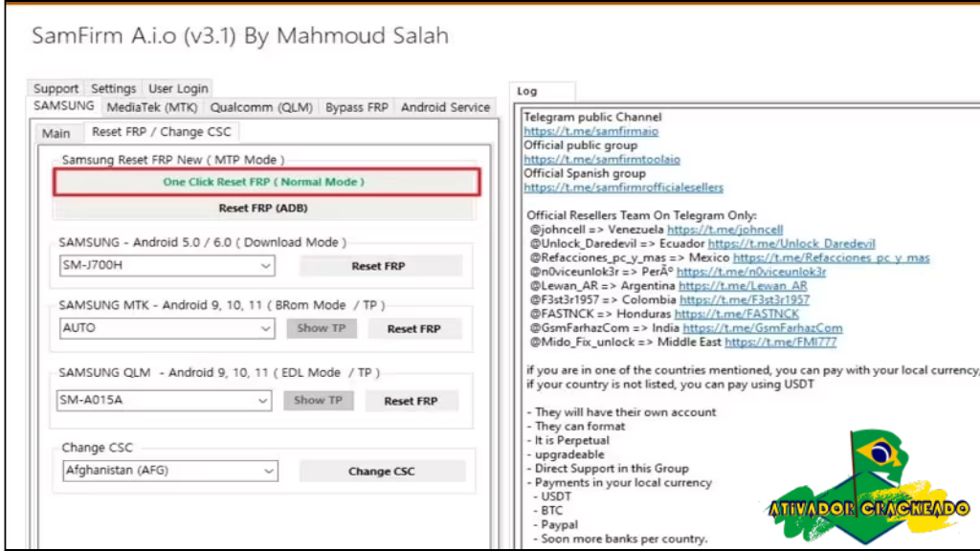Open the t.me/samfirmtoolaio link
This screenshot has height=551, width=980.
(x=602, y=160)
